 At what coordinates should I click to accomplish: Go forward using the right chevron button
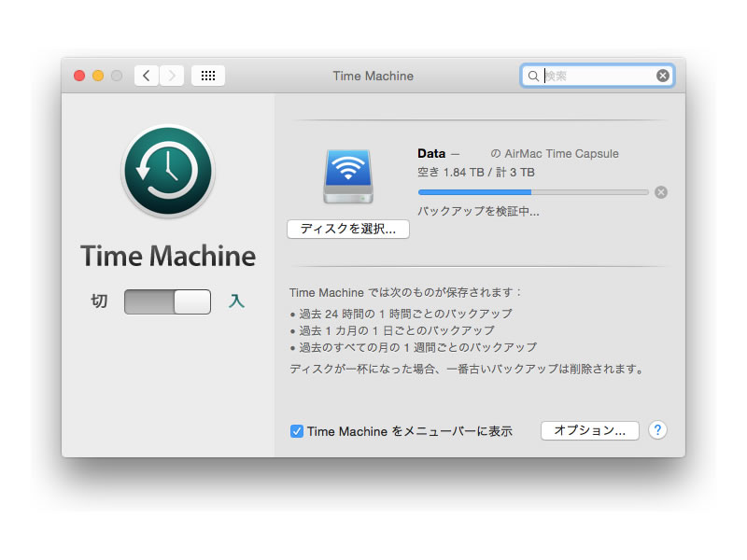172,76
